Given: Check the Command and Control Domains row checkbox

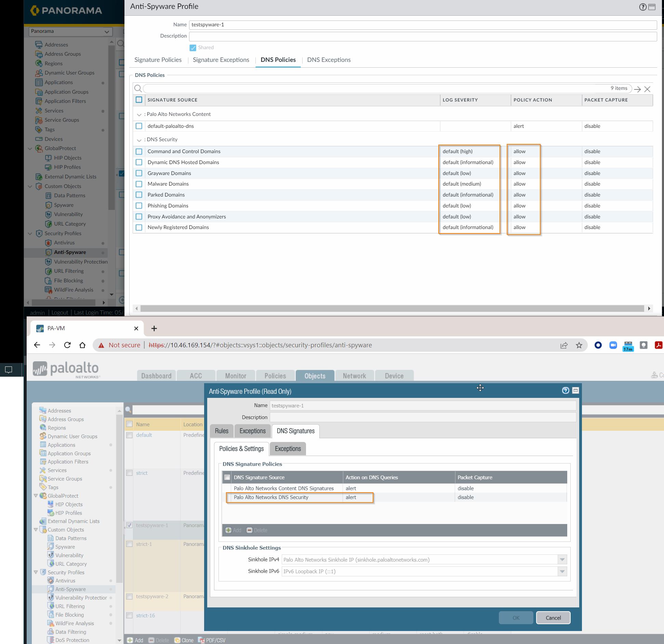Looking at the screenshot, I should pyautogui.click(x=139, y=151).
